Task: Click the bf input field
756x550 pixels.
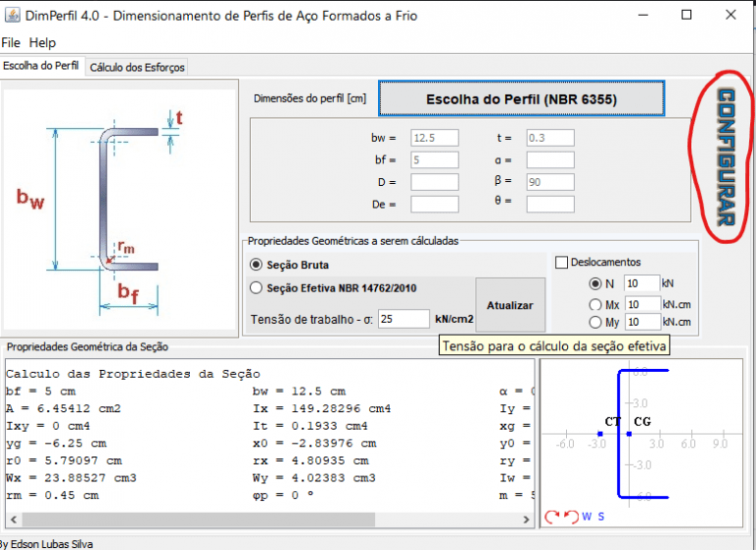Action: [434, 159]
